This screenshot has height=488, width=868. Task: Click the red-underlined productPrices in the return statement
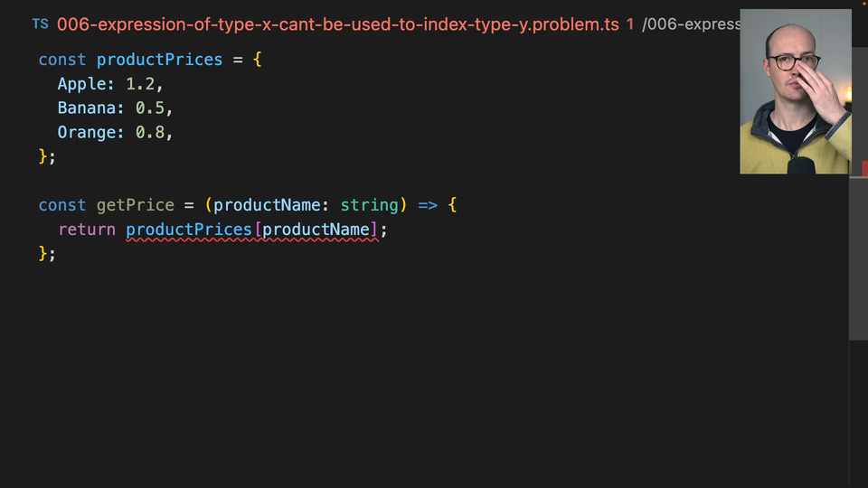tap(189, 230)
